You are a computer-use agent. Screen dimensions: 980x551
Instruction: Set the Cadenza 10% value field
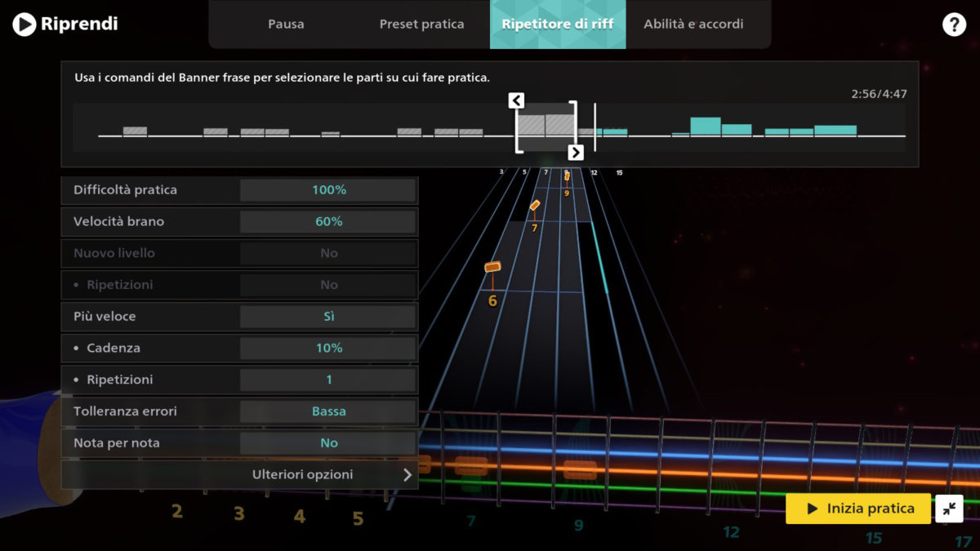(328, 349)
